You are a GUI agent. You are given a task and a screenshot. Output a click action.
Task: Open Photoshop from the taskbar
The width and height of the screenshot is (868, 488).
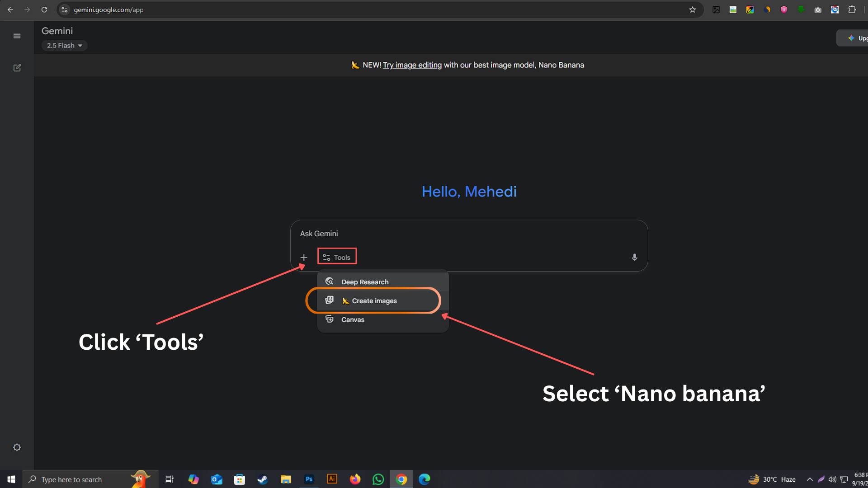click(x=309, y=479)
